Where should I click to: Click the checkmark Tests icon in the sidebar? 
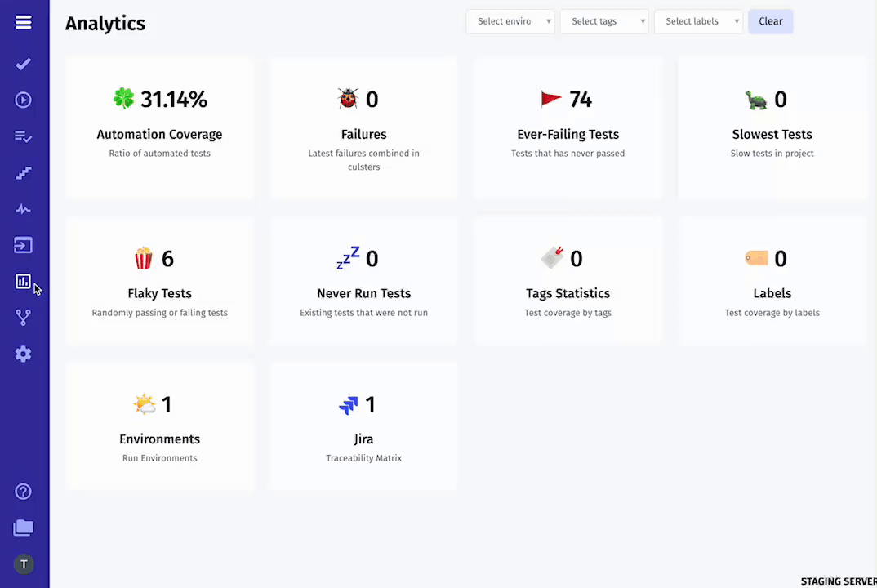coord(23,65)
